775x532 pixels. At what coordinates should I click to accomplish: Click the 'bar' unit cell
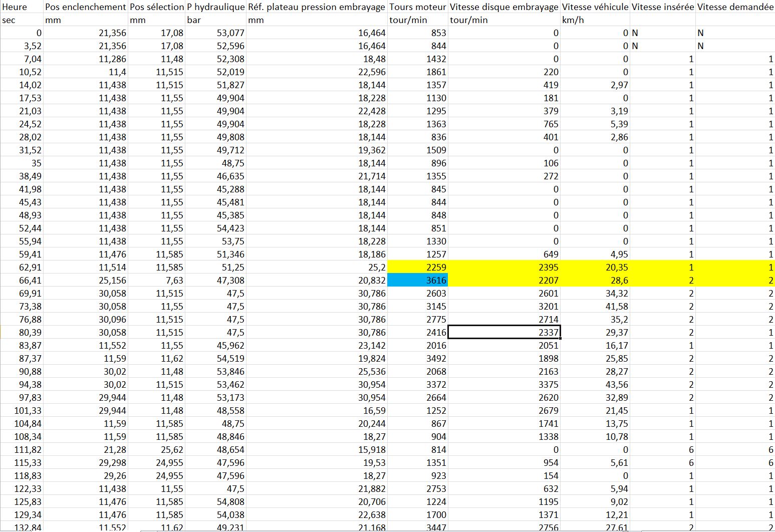(216, 20)
